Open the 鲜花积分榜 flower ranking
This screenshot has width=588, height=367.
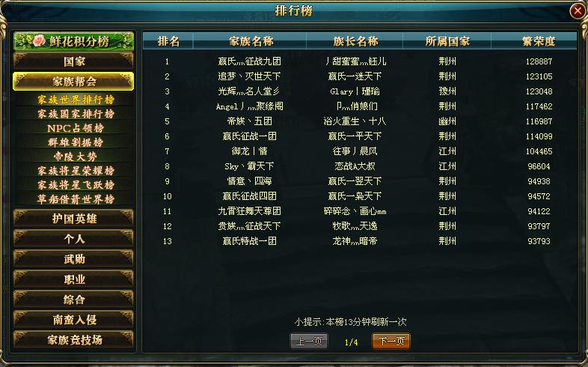tap(73, 41)
